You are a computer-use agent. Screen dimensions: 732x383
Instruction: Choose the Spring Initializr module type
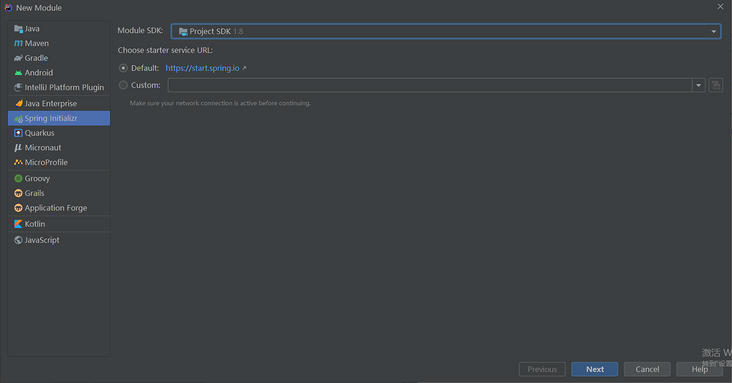[59, 118]
